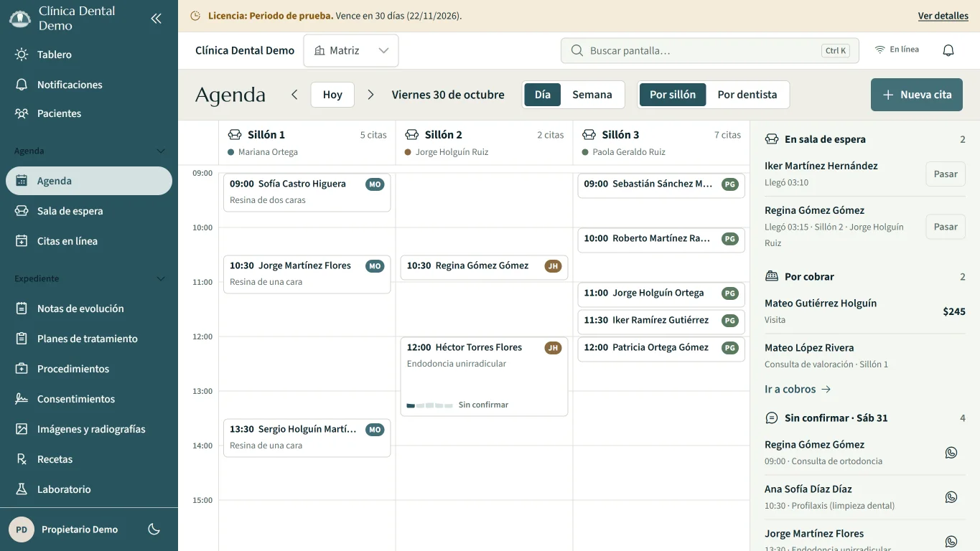The height and width of the screenshot is (551, 980).
Task: Open the notifications bell in top bar
Action: (x=948, y=50)
